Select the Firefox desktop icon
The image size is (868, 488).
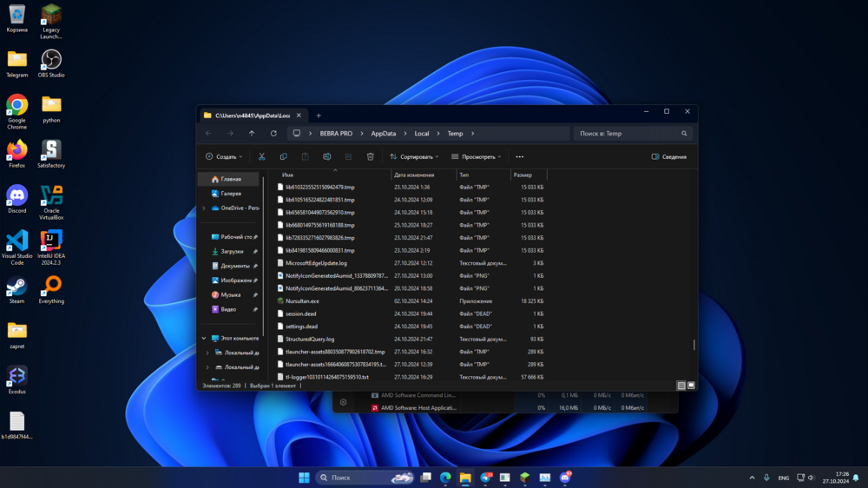(17, 154)
